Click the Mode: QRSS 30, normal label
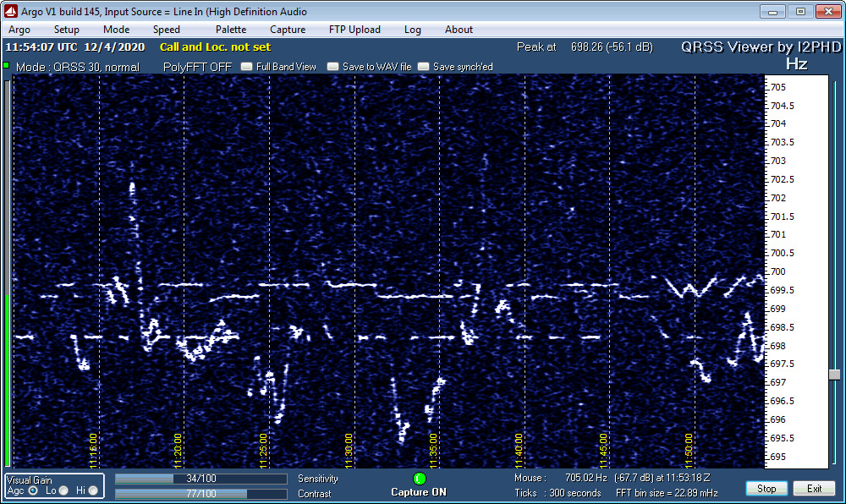The height and width of the screenshot is (504, 846). tap(78, 67)
